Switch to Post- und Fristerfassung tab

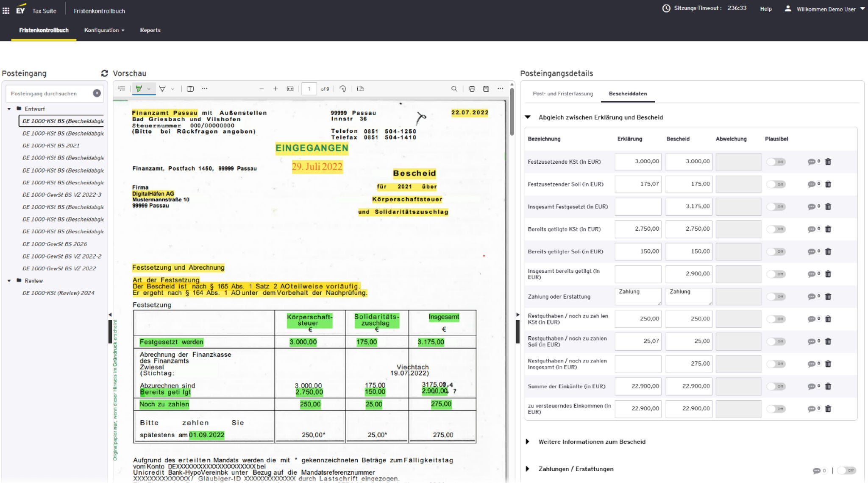click(563, 94)
